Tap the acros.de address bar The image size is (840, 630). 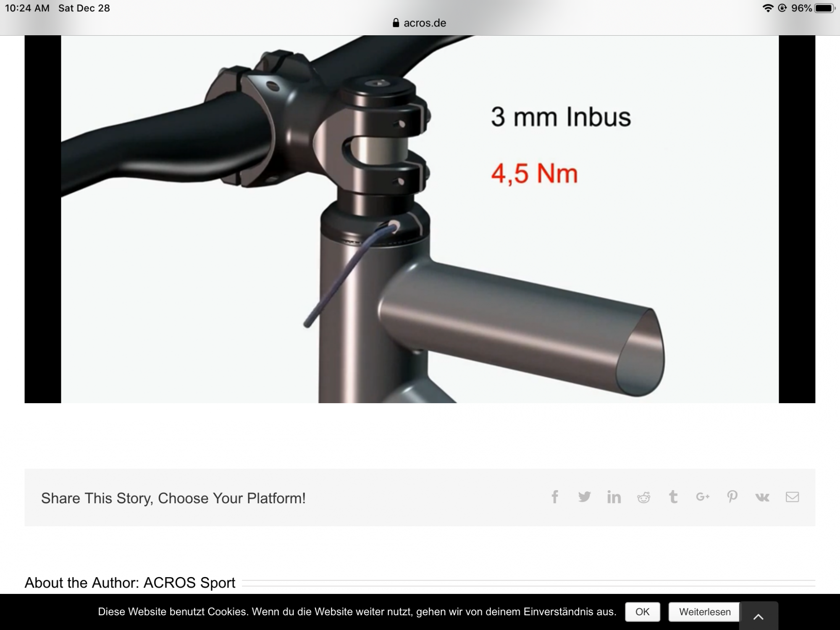click(419, 23)
